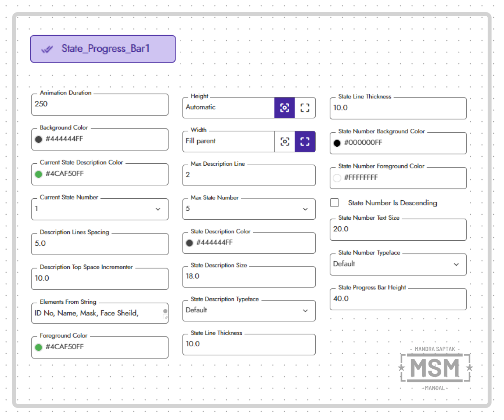Set Width to fill parent via its icon
The height and width of the screenshot is (420, 504).
pyautogui.click(x=305, y=142)
